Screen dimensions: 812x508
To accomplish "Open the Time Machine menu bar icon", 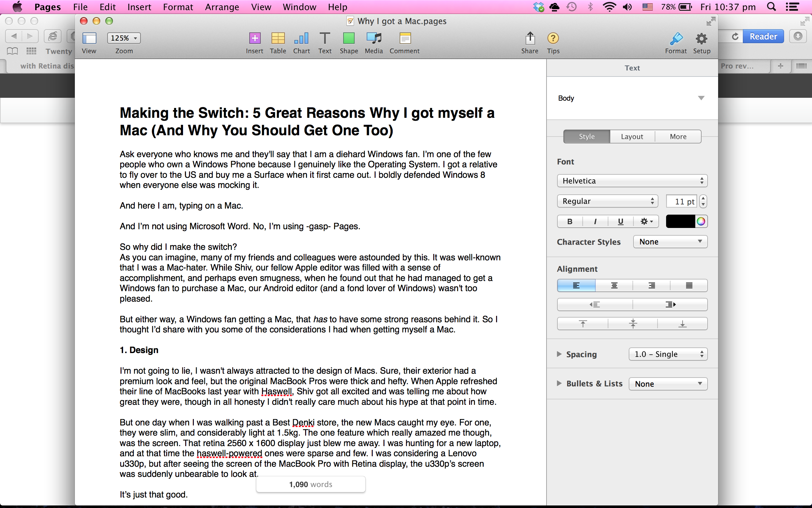I will (x=572, y=7).
